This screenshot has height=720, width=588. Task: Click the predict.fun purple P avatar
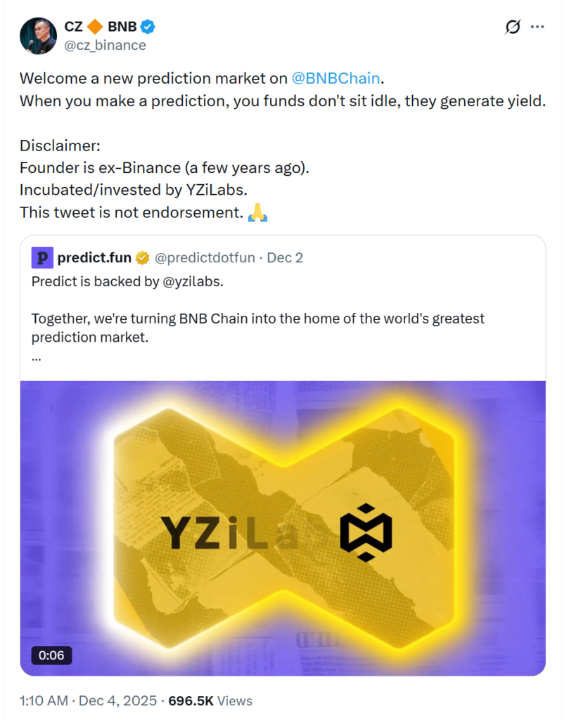[x=42, y=258]
